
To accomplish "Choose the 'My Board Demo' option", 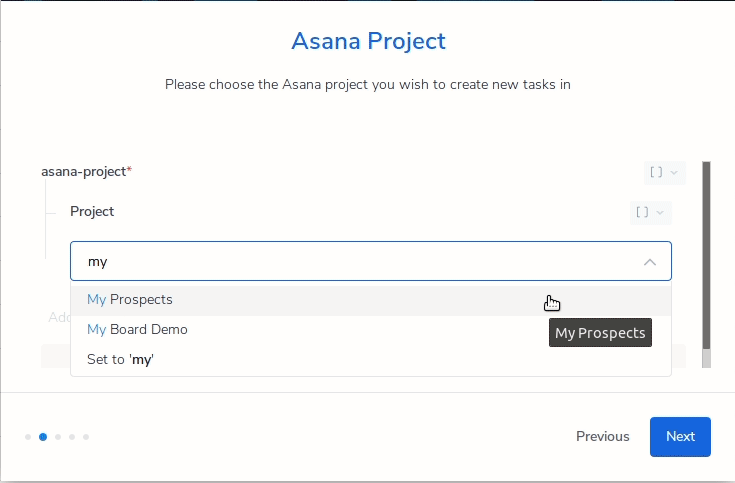I will (x=137, y=330).
